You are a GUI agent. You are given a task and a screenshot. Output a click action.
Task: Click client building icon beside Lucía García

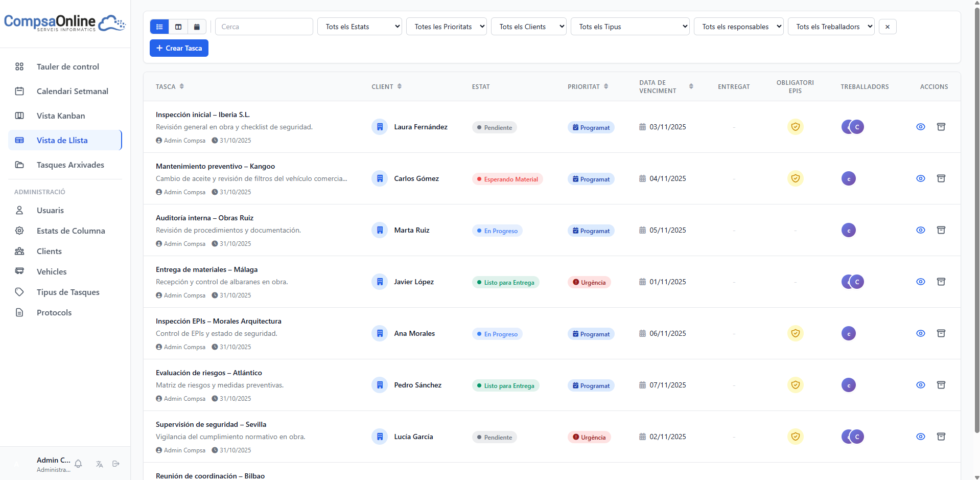click(380, 437)
